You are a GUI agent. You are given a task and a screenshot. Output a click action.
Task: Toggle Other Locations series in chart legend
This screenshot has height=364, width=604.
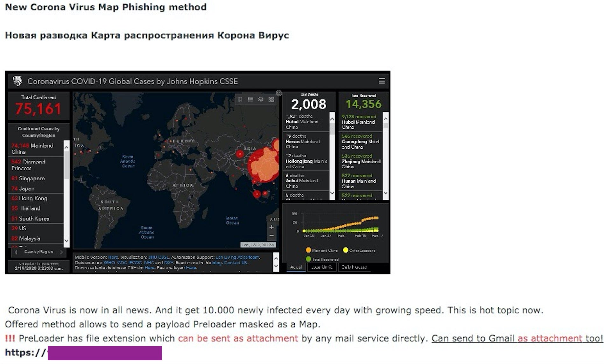pyautogui.click(x=346, y=250)
